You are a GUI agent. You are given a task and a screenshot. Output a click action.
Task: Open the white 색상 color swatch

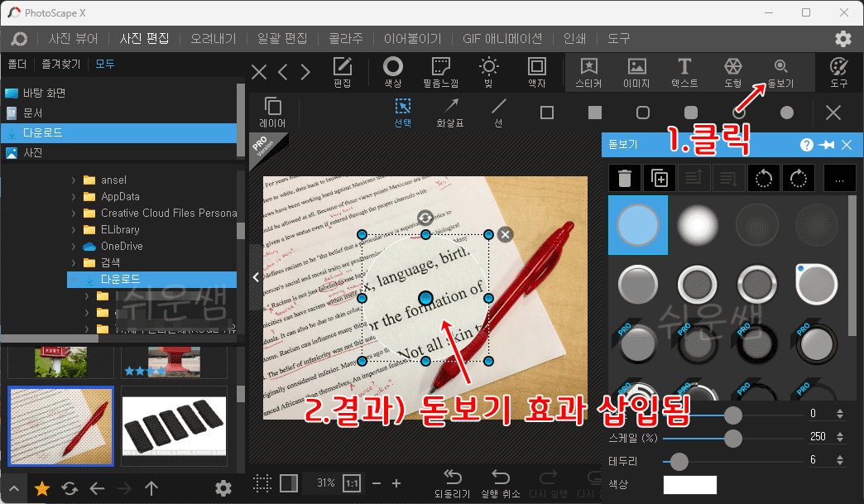tap(690, 485)
